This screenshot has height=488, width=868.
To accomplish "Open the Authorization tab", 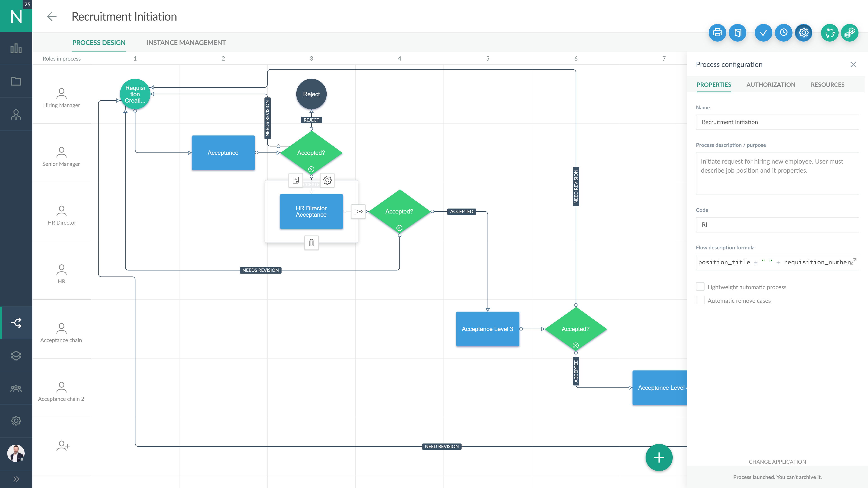I will pos(771,84).
